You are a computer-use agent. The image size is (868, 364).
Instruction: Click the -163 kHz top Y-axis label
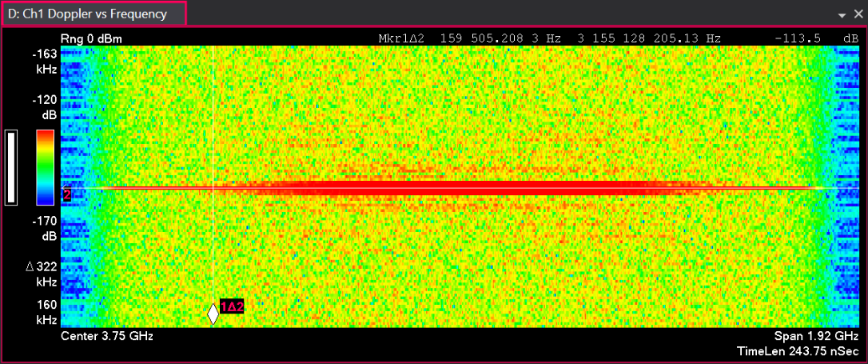coord(45,61)
